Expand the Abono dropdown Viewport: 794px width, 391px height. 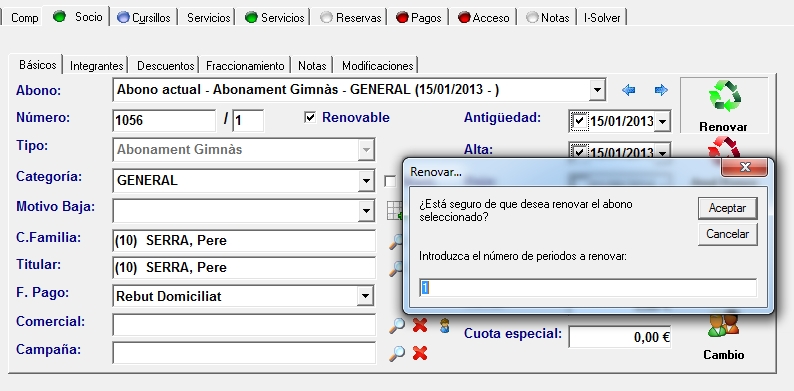(598, 91)
